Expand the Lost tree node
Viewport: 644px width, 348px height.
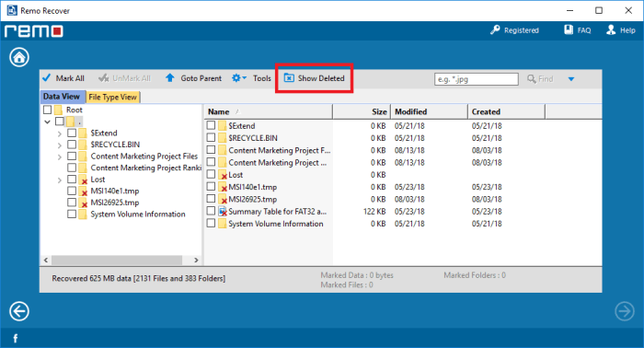(x=60, y=180)
